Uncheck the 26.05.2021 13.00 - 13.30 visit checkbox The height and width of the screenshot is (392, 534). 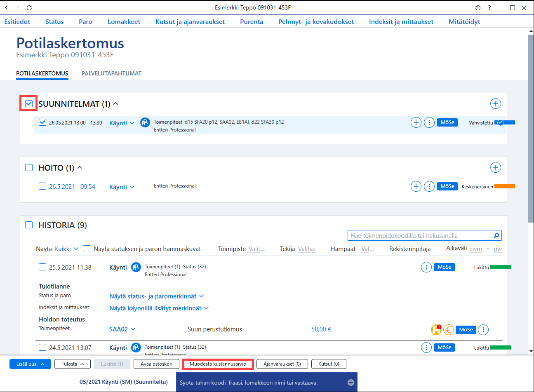[42, 122]
